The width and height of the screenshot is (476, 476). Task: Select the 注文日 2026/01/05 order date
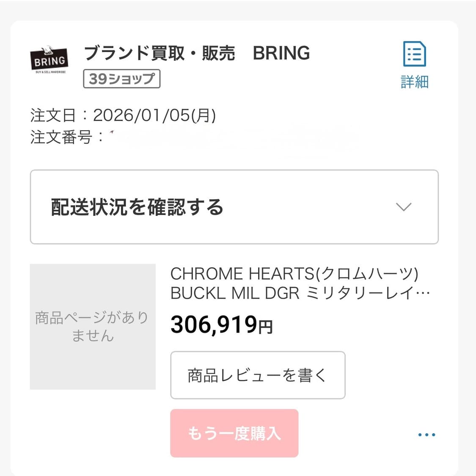pos(154,115)
